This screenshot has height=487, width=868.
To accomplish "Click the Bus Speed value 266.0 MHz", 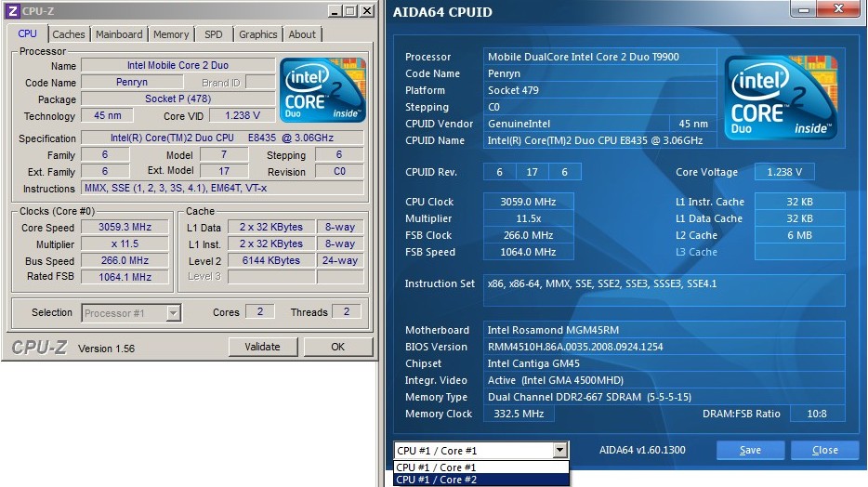I will pos(125,260).
